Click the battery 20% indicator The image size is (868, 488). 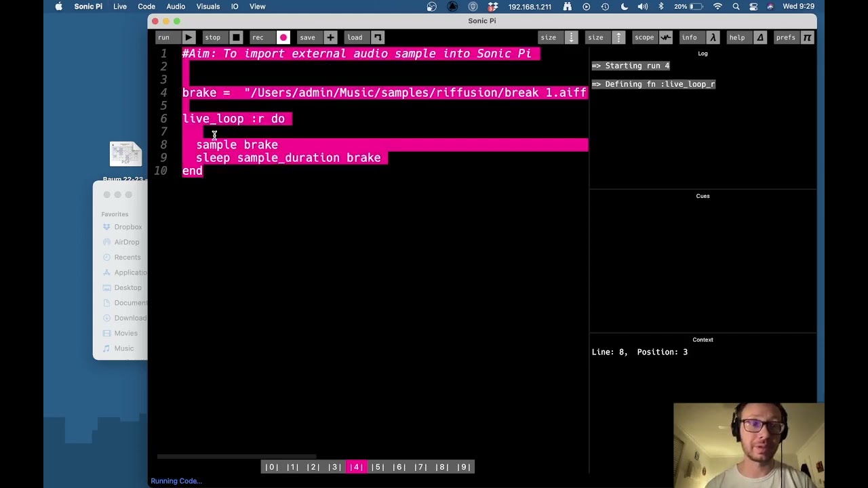[x=688, y=6]
